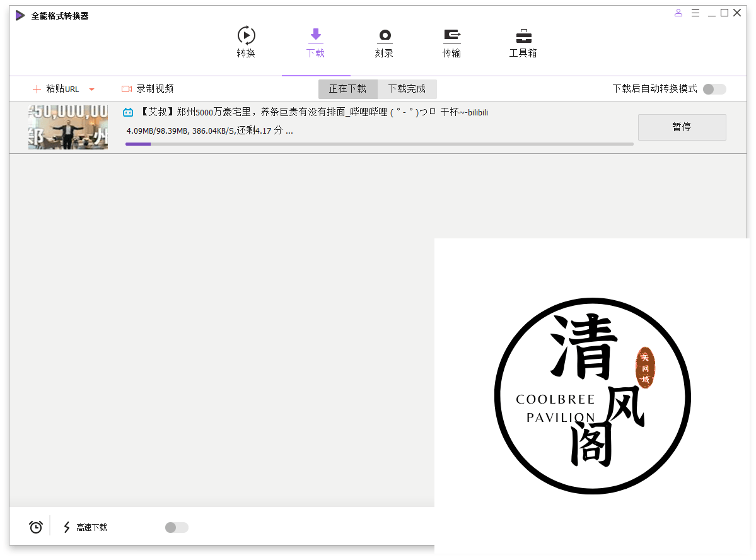This screenshot has width=756, height=560.
Task: Click the download progress bar
Action: coord(380,144)
